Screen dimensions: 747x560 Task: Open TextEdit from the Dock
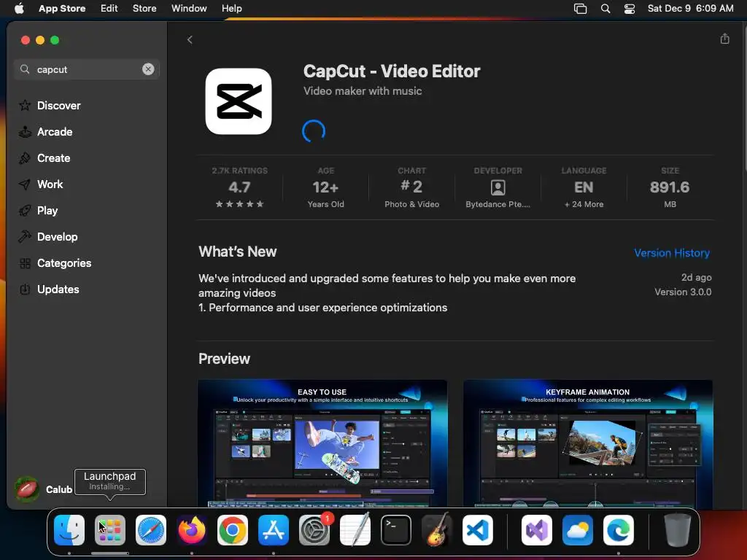[x=355, y=530]
